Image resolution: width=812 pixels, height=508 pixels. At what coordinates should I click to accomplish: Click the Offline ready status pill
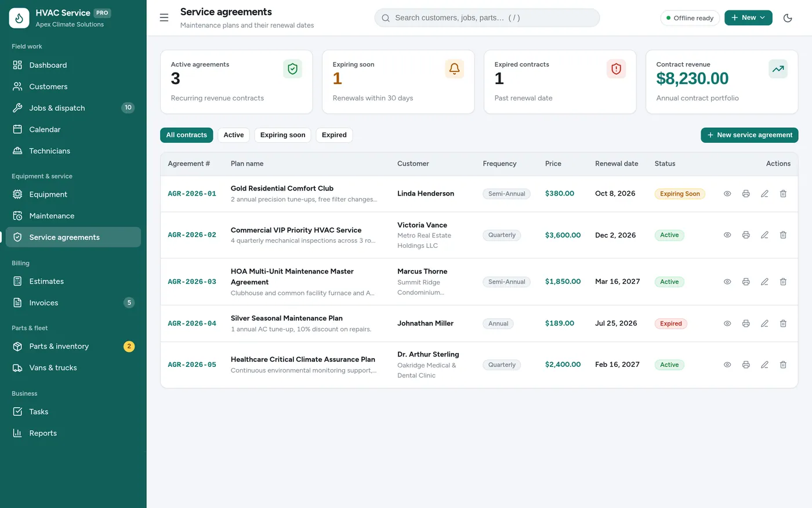tap(690, 18)
